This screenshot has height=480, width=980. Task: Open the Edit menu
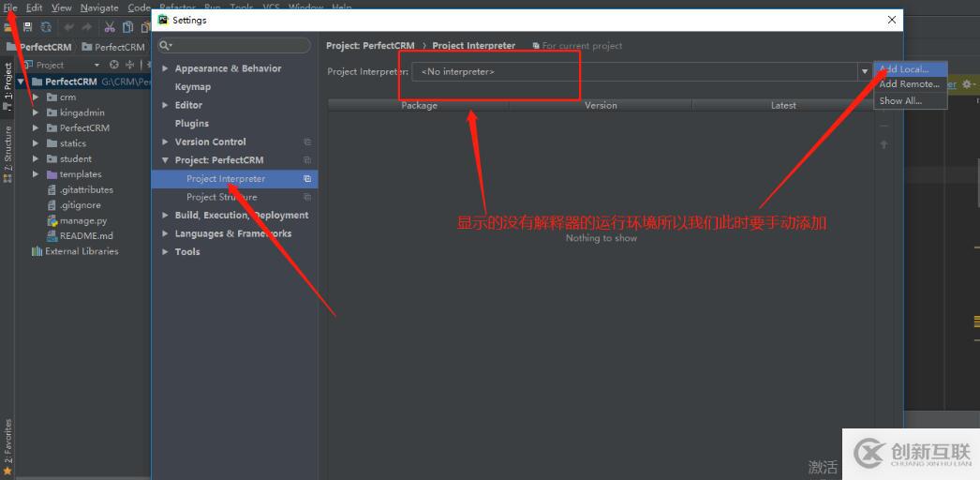coord(34,8)
